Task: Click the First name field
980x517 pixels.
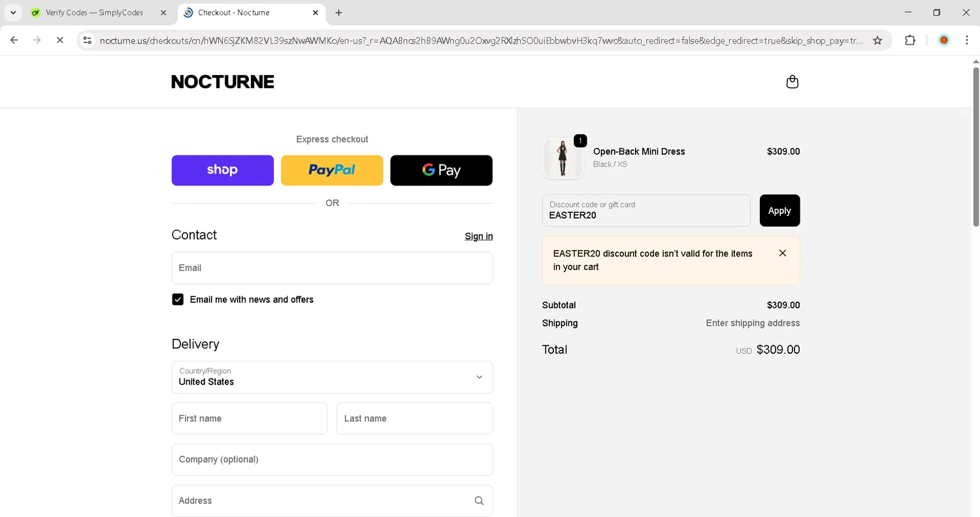Action: point(250,418)
